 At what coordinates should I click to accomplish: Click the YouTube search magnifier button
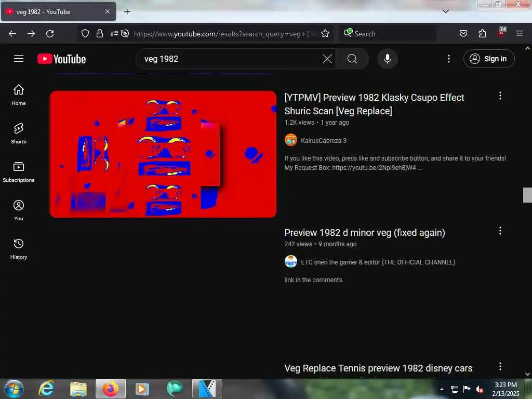pyautogui.click(x=352, y=59)
